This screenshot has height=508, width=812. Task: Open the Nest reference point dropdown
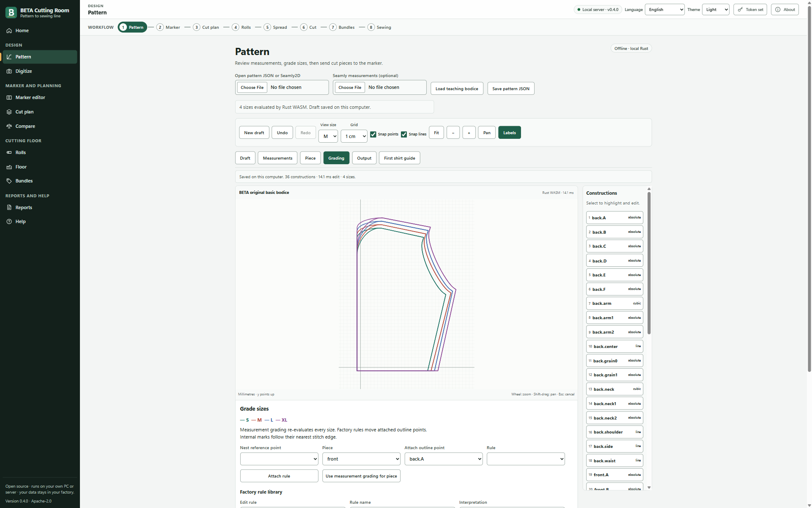[279, 459]
